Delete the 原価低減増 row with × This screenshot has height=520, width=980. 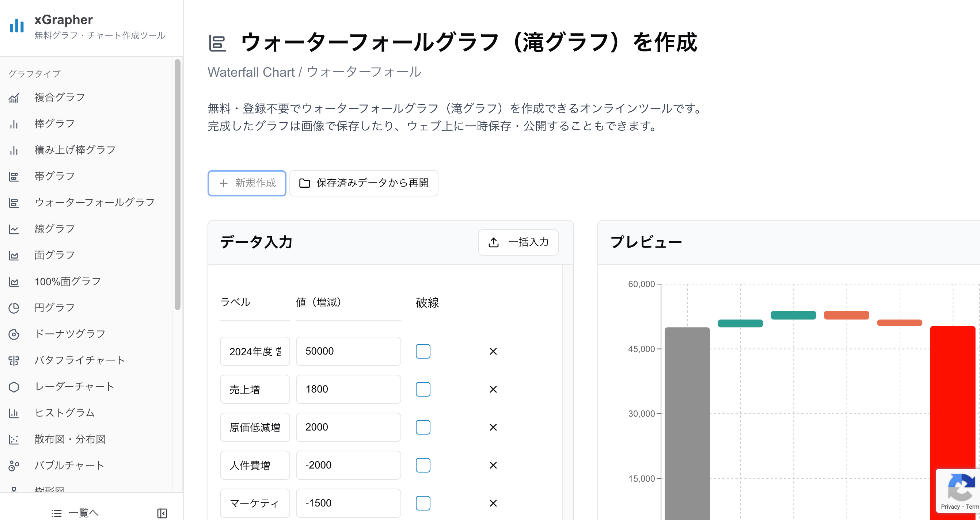(x=493, y=427)
